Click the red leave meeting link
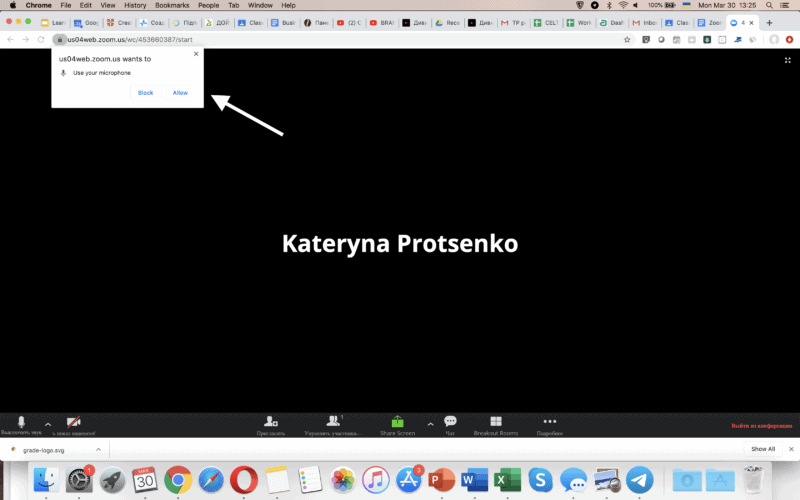The height and width of the screenshot is (500, 800). tap(762, 427)
